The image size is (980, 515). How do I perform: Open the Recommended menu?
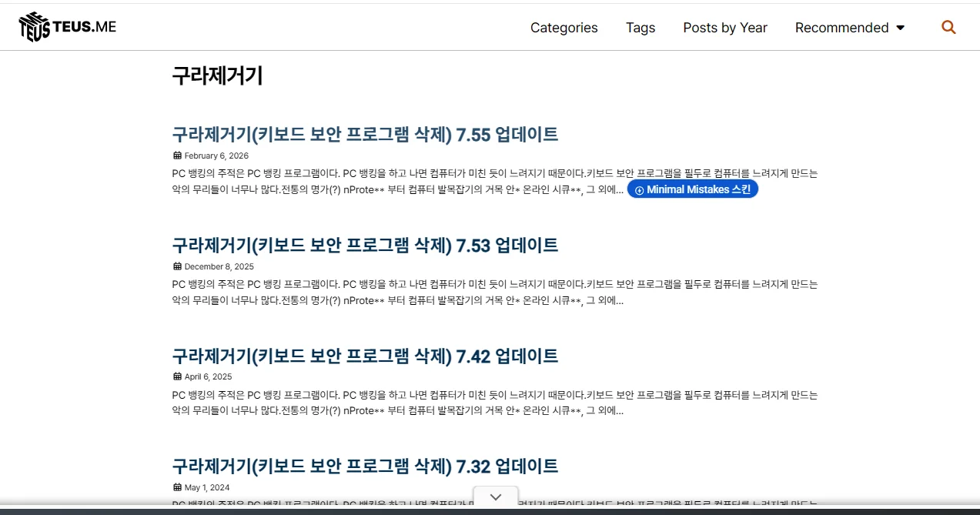tap(841, 28)
